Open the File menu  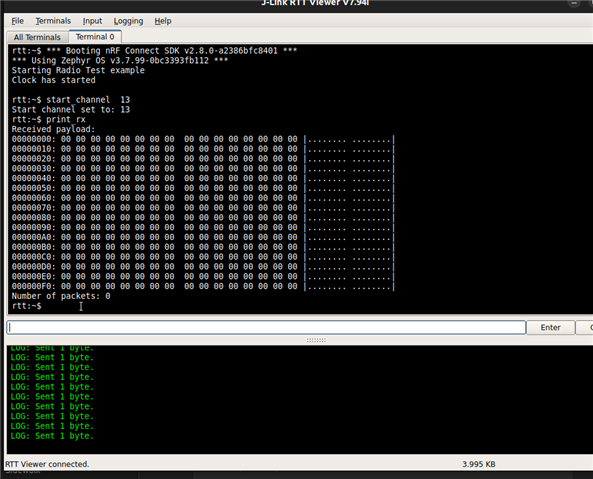17,21
